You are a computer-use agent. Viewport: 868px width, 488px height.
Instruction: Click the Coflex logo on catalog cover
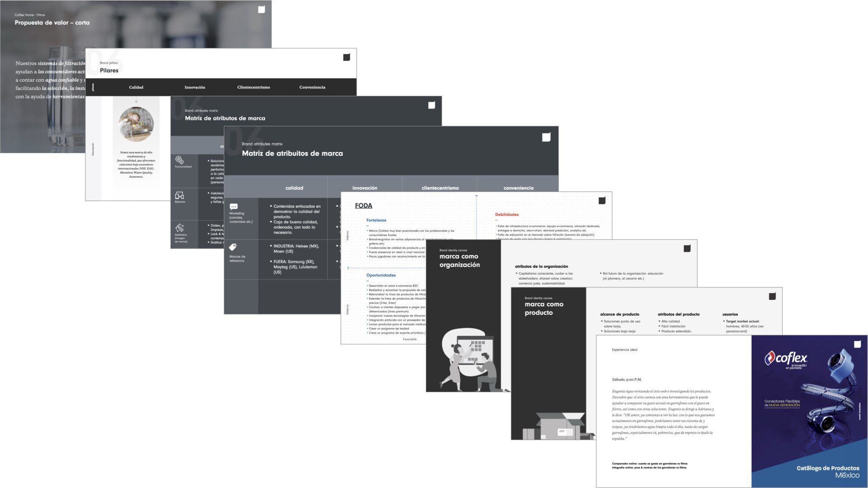tap(785, 359)
